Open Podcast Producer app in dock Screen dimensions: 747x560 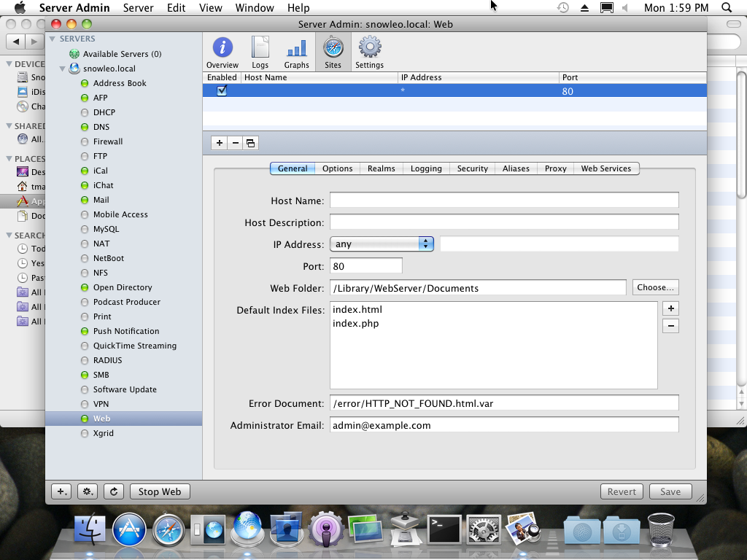tap(326, 529)
